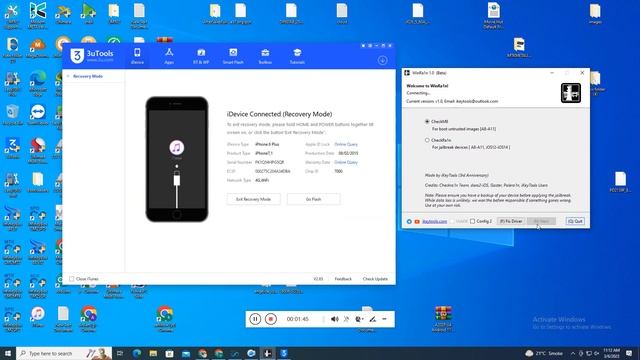Viewport: 640px width, 360px height.
Task: Open the taskbar clock and date
Action: coord(611,353)
